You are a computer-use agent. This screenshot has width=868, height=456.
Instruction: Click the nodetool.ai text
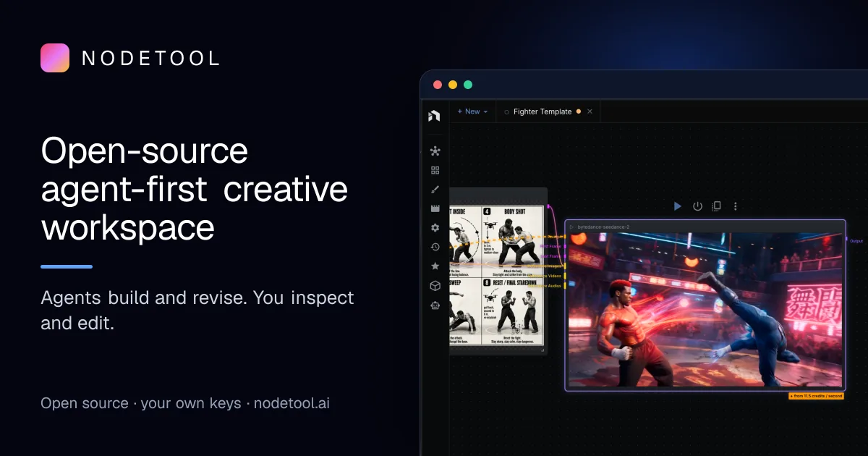[292, 403]
